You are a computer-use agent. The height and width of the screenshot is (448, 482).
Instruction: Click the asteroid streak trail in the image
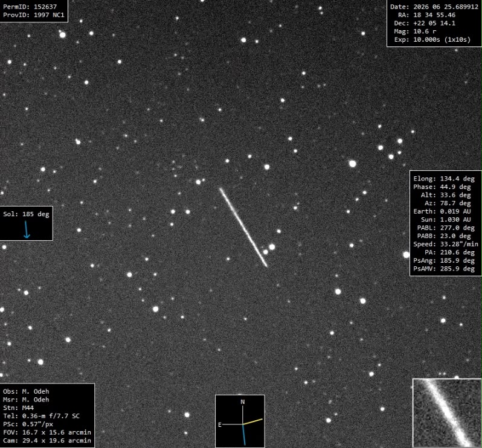click(243, 228)
